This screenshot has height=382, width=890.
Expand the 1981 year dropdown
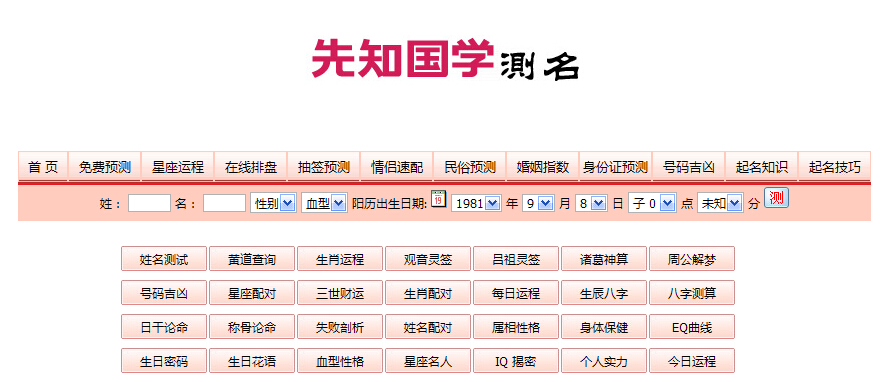[476, 203]
